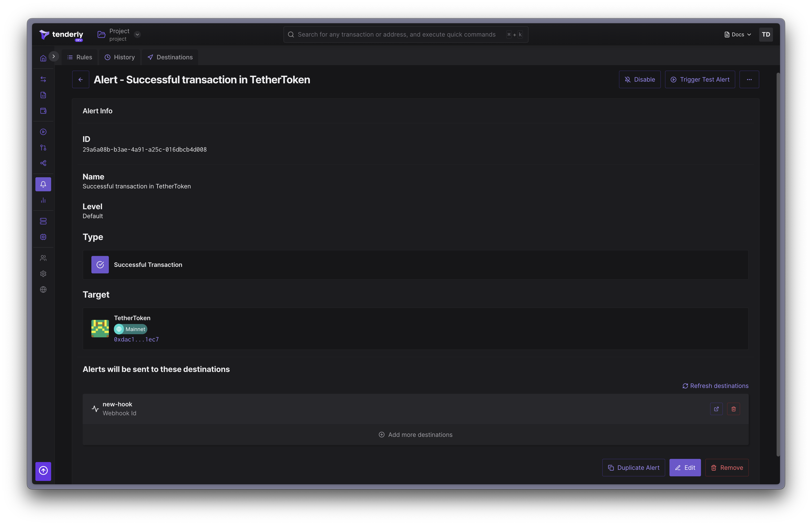Screen dimensions: 812x525
Task: Open new-hook destination in external link
Action: pyautogui.click(x=716, y=409)
